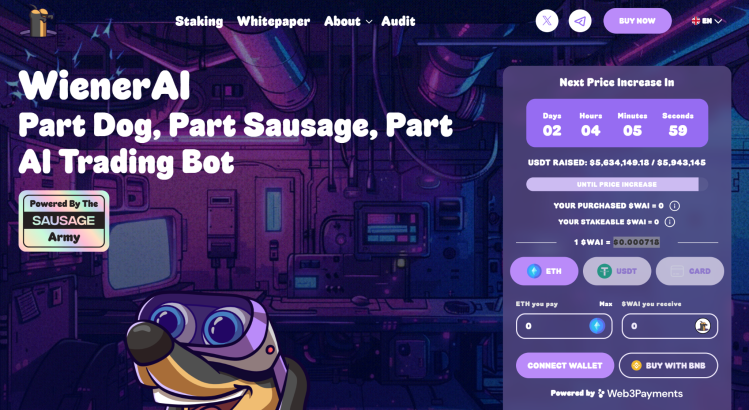Click the Until Price Increase progress bar
Image resolution: width=749 pixels, height=410 pixels.
pos(617,184)
